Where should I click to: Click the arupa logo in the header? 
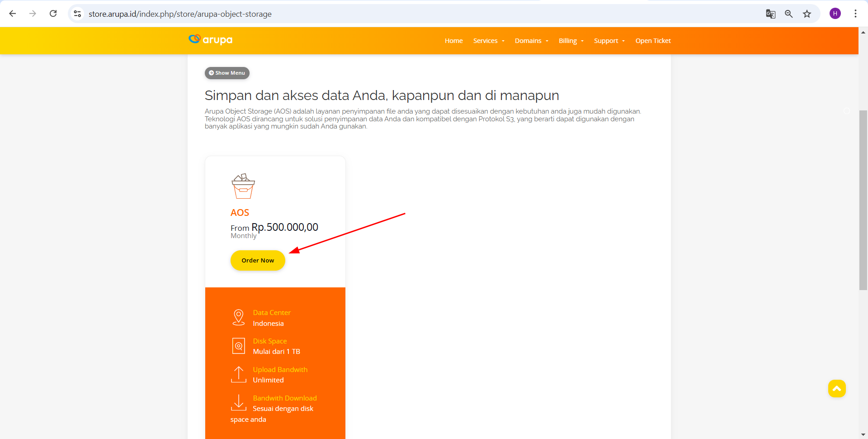click(210, 40)
